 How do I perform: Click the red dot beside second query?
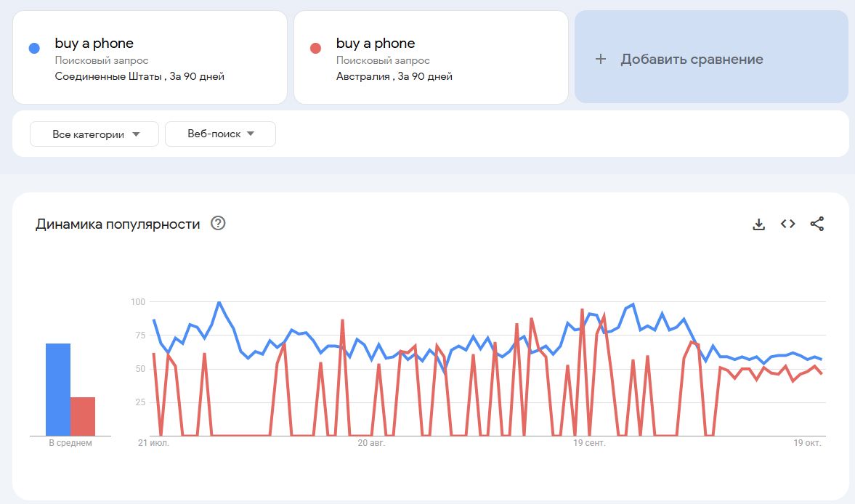315,49
